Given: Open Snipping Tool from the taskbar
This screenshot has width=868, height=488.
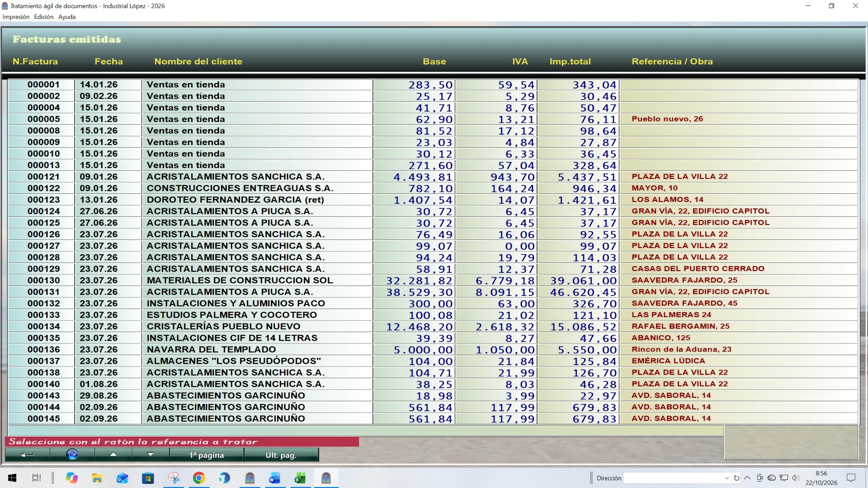Looking at the screenshot, I should [174, 478].
